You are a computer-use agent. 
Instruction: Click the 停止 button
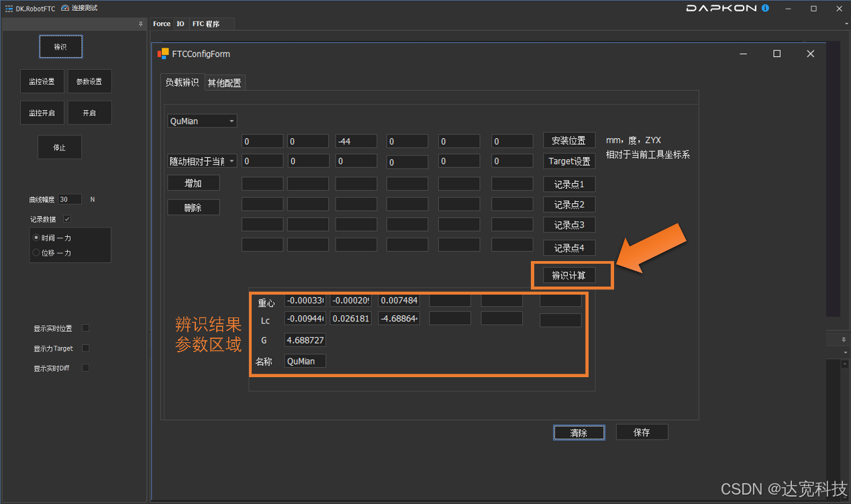click(x=60, y=147)
